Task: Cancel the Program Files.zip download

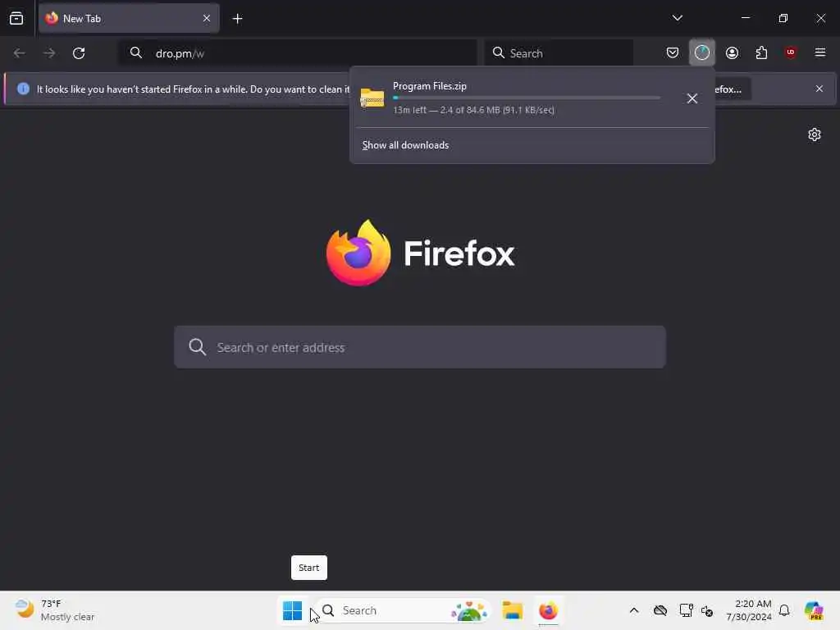Action: (692, 98)
